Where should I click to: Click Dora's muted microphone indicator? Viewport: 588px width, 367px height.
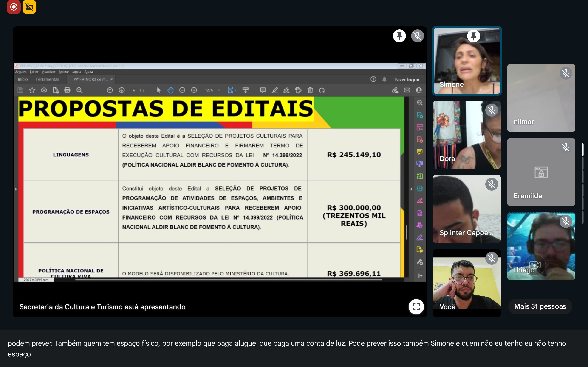tap(492, 110)
